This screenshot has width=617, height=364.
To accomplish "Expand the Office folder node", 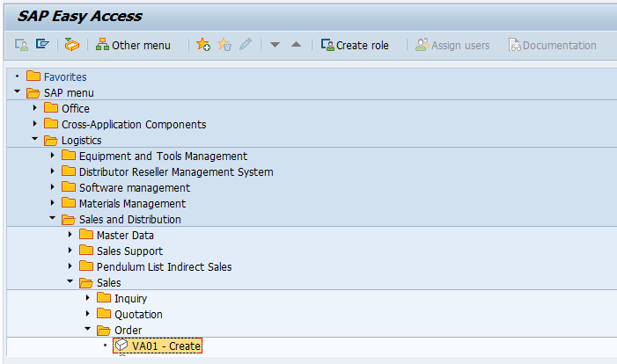I will 35,109.
